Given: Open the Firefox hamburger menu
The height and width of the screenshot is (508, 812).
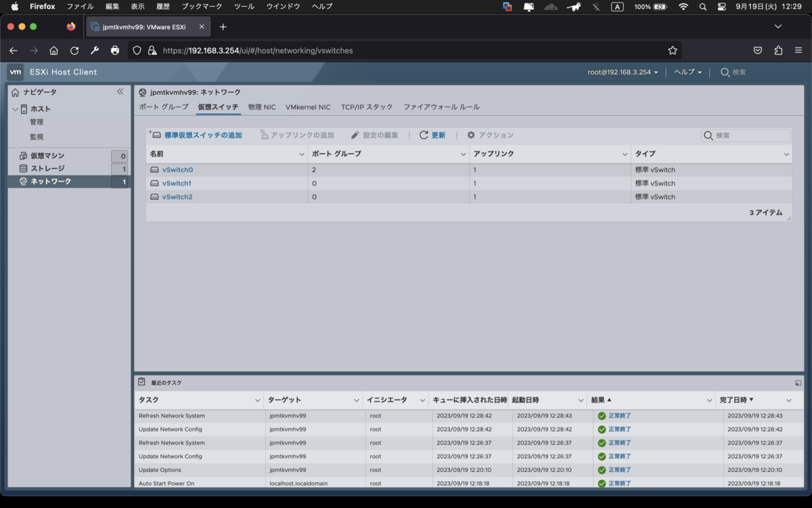Looking at the screenshot, I should click(x=798, y=51).
